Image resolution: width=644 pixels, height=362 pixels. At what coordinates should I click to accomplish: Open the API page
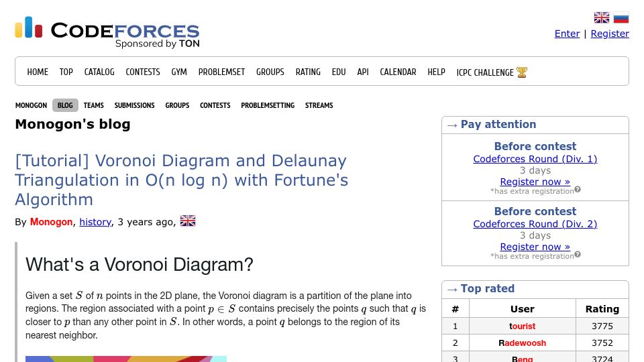pyautogui.click(x=363, y=72)
